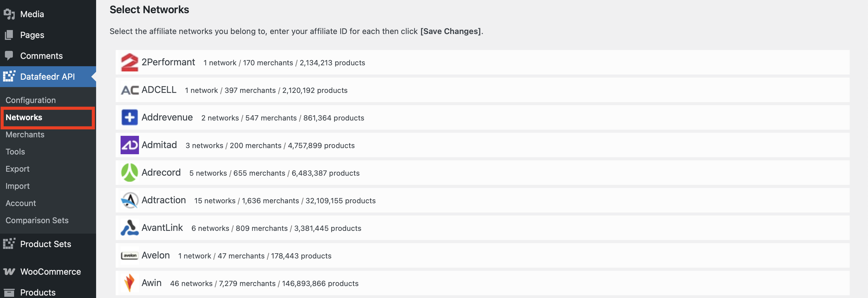Open the WooCommerce admin menu
Viewport: 868px width, 298px height.
[50, 272]
